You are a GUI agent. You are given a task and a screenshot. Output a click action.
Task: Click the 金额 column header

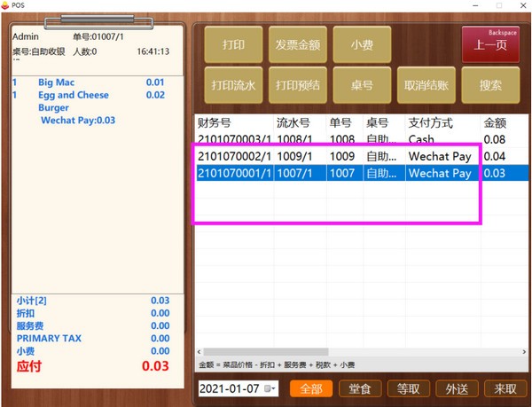pyautogui.click(x=505, y=122)
